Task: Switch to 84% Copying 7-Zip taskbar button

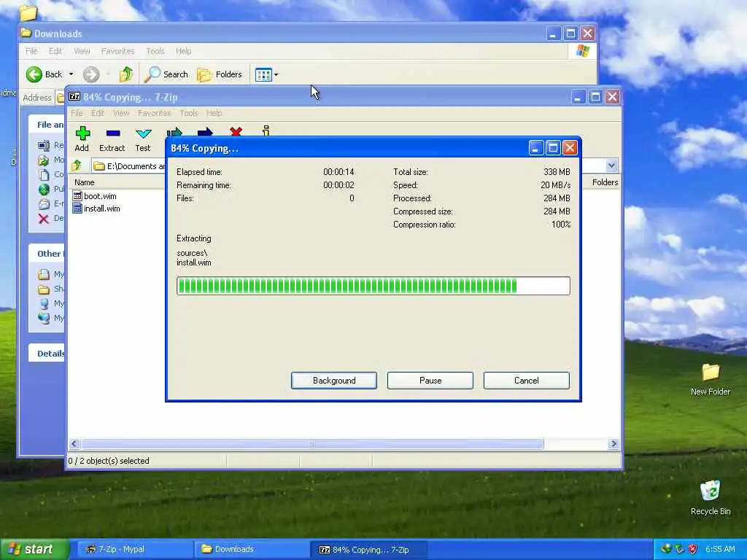Action: (x=368, y=550)
